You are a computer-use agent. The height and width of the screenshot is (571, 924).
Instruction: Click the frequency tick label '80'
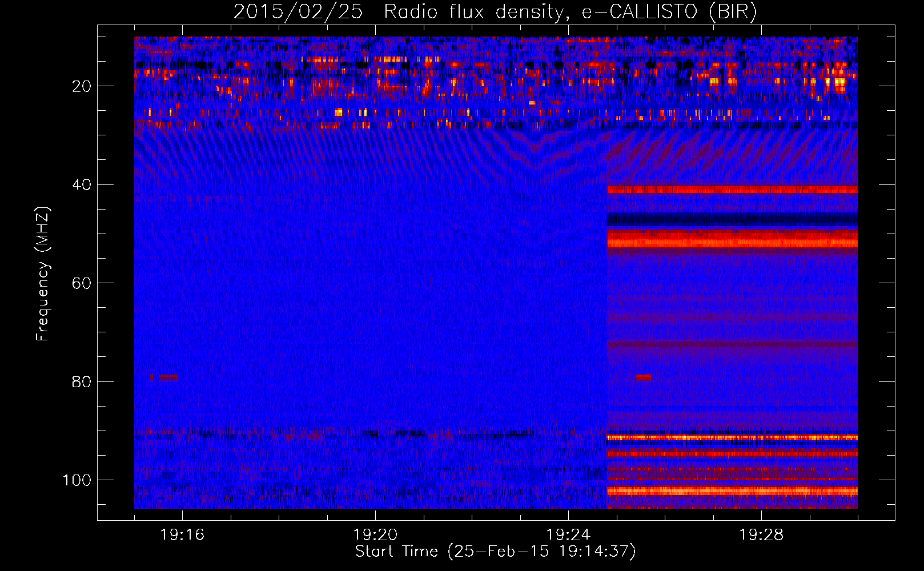(x=82, y=381)
